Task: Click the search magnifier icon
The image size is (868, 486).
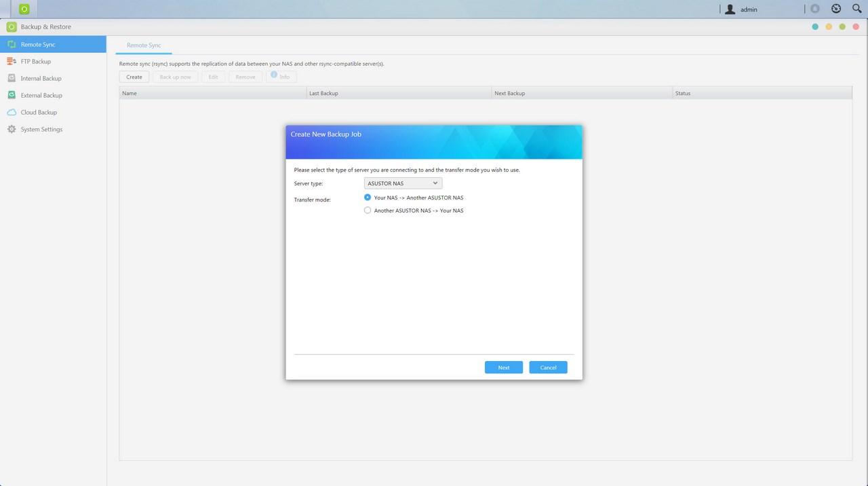Action: pos(856,9)
